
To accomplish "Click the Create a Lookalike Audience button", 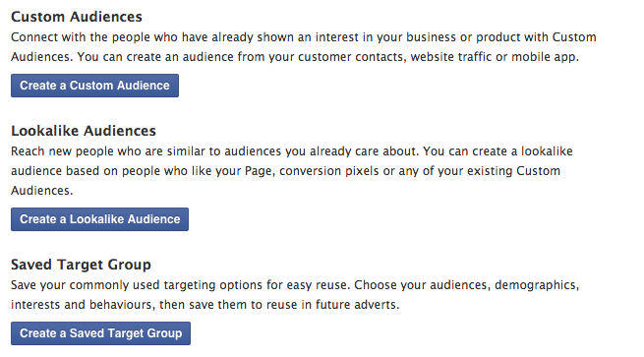I will point(100,219).
